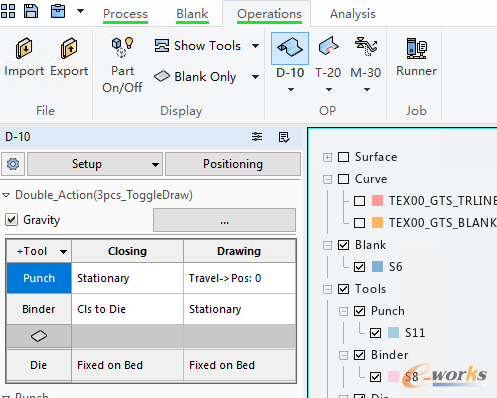This screenshot has width=497, height=398.
Task: Select the M-30 operation icon
Action: coord(366,47)
